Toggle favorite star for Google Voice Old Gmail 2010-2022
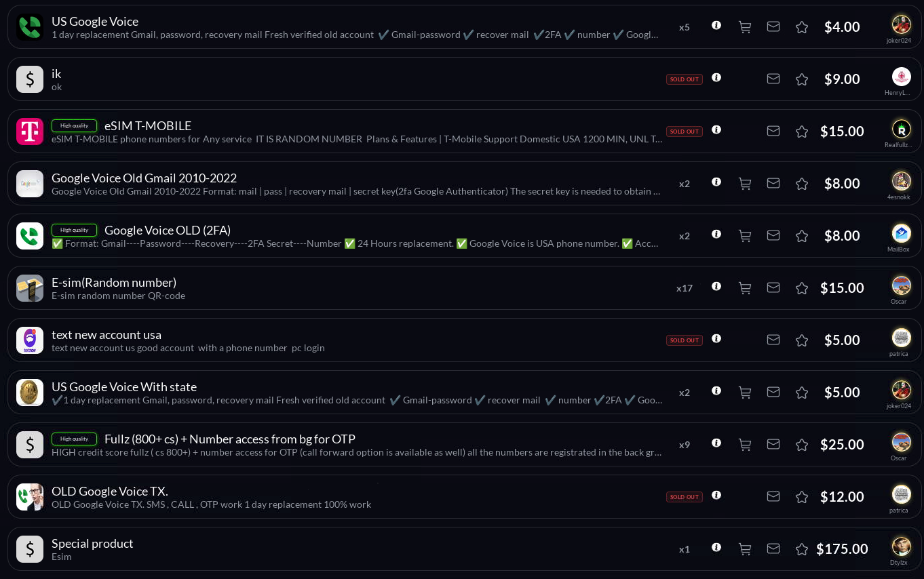924x579 pixels. tap(802, 184)
